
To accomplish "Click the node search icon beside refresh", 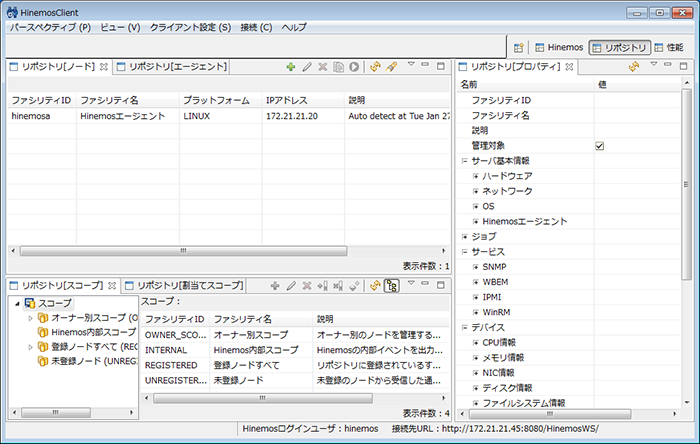I will click(x=392, y=67).
